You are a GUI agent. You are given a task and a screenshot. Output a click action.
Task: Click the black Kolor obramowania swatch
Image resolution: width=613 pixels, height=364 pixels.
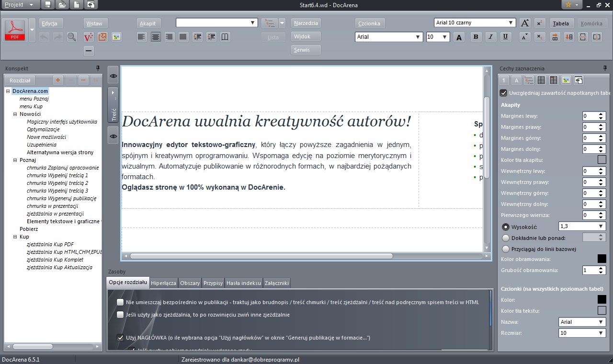point(602,259)
